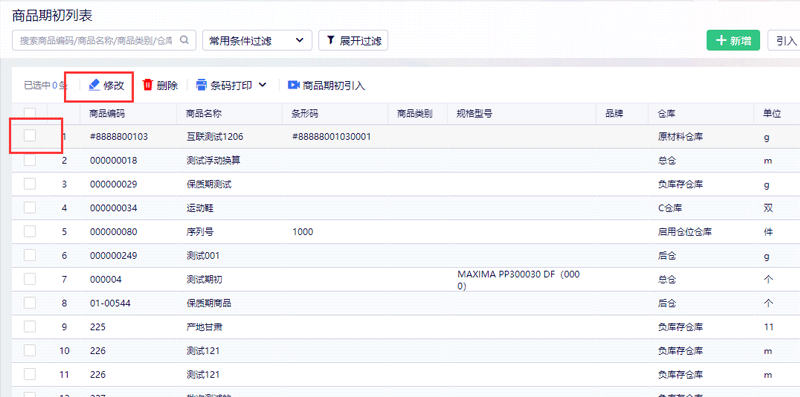Select product code 000000249

[113, 256]
